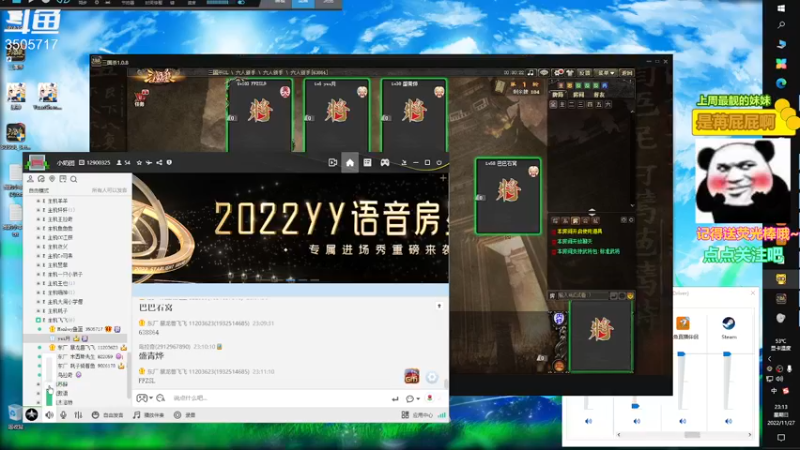Switch to 好友 tab in game side panel
Screen dimensions: 800x450
[599, 95]
